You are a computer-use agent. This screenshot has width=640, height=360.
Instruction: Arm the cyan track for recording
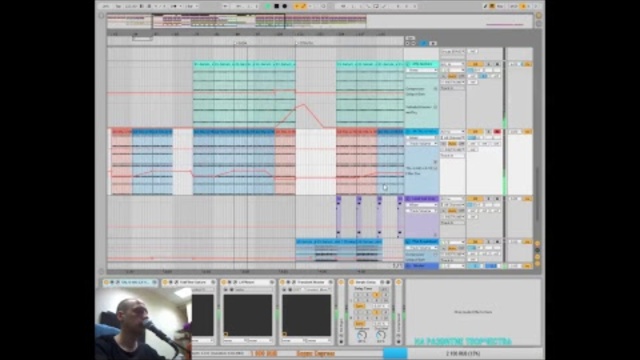497,64
